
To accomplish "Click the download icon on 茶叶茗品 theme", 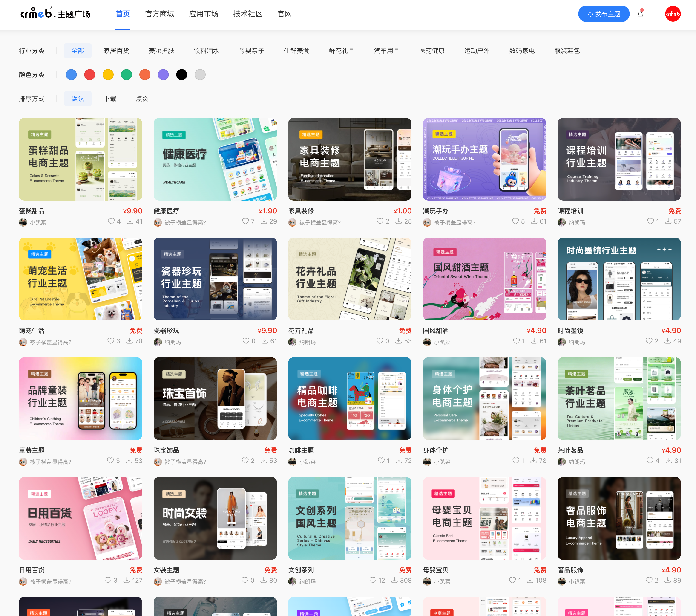I will click(x=669, y=461).
